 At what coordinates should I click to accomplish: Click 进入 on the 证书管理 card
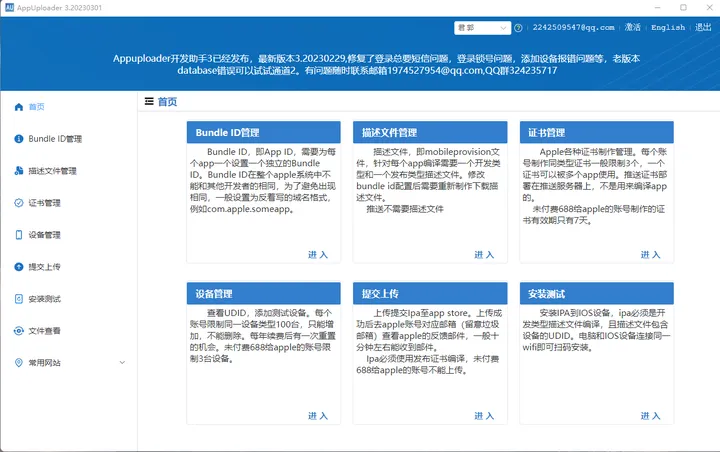[650, 254]
